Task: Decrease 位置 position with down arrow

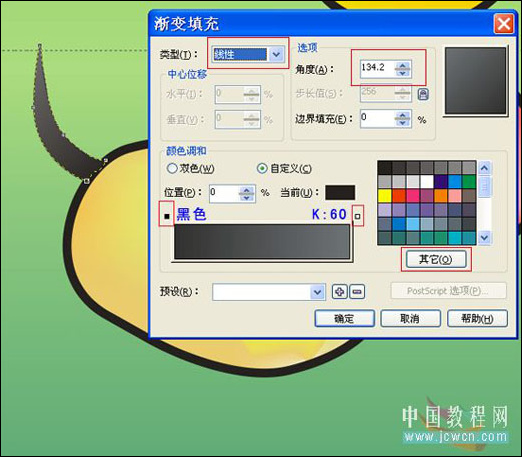Action: [x=247, y=198]
